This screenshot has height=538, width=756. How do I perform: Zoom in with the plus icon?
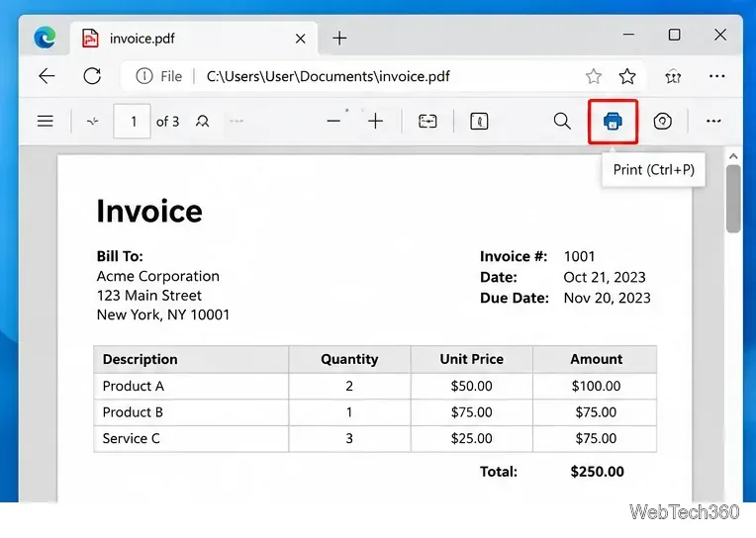[x=376, y=121]
